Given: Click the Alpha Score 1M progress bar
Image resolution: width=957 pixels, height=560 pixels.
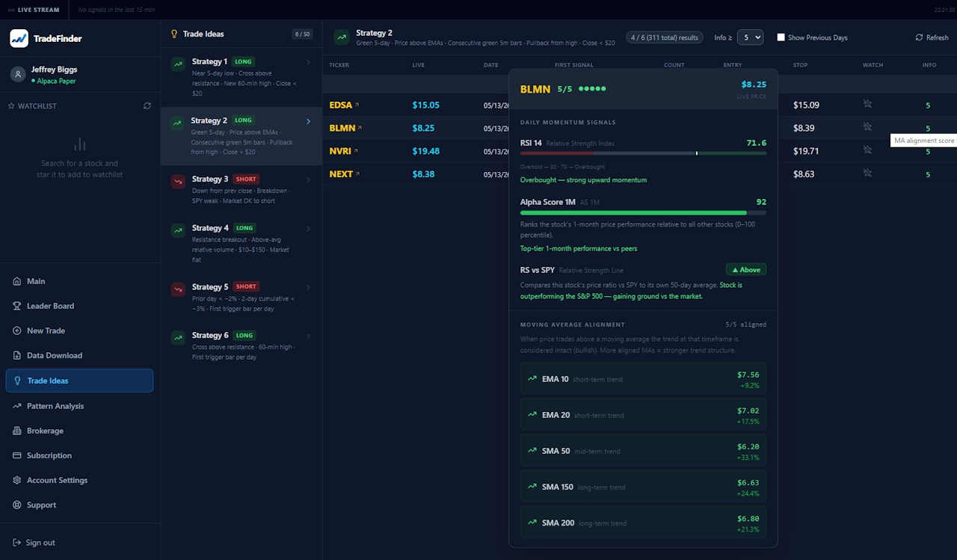Looking at the screenshot, I should coord(643,213).
